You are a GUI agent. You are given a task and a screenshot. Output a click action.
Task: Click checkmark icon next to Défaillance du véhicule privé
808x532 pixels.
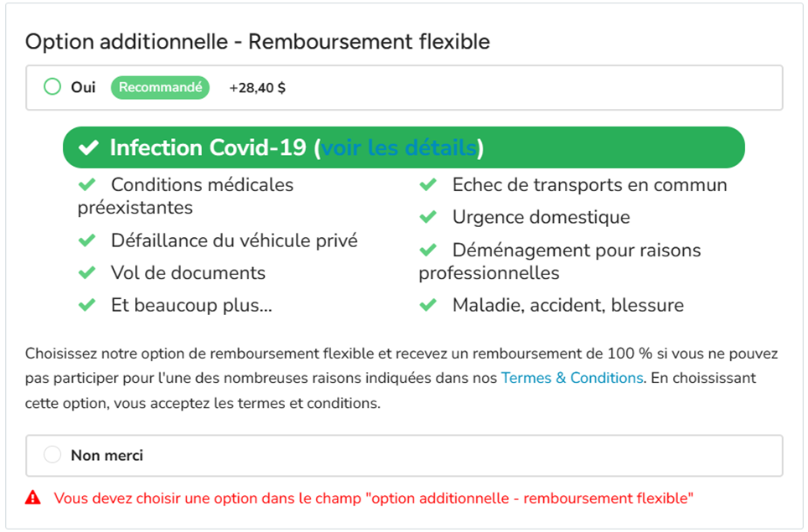86,240
